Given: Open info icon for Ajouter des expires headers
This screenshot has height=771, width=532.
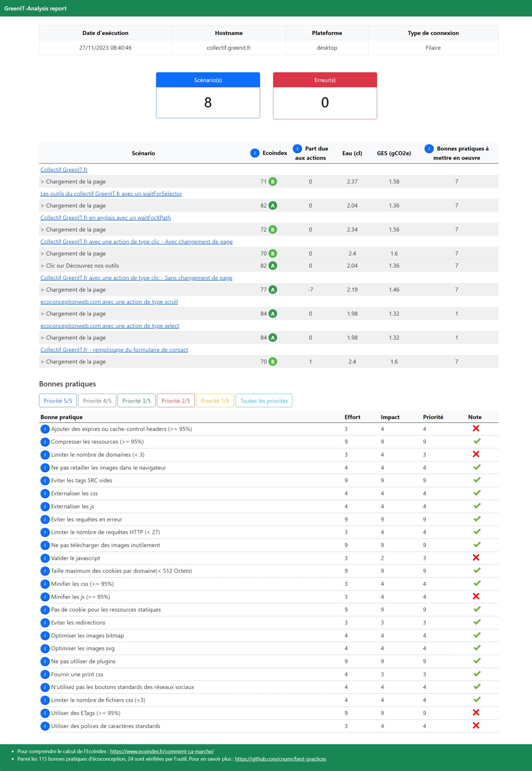Looking at the screenshot, I should 45,429.
